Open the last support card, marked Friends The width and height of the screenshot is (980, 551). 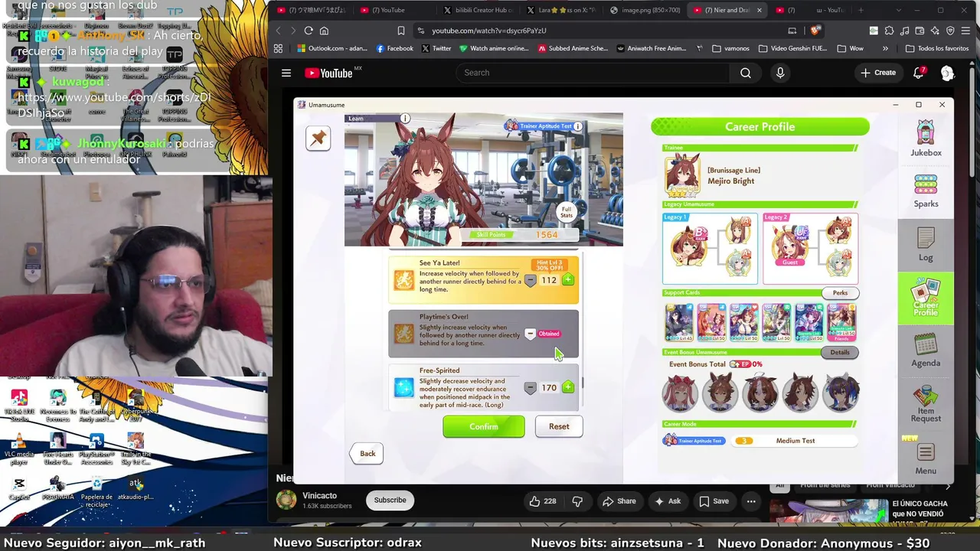(x=841, y=322)
